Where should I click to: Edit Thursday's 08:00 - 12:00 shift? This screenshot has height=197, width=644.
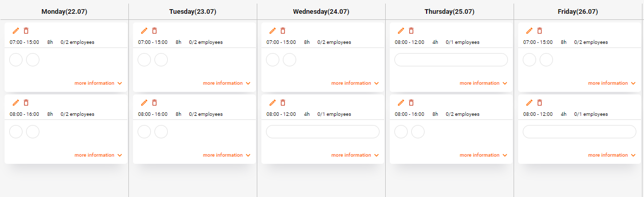(401, 31)
